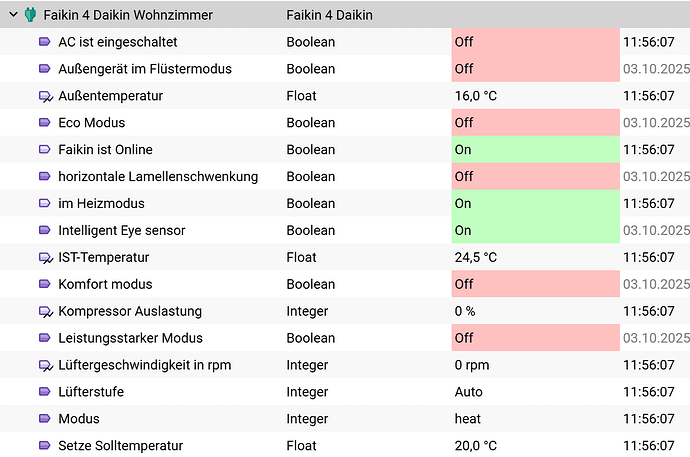Viewport: 690px width, 457px height.
Task: Collapse the Faikin 4 Daikin Wohnzimmer device
Action: pyautogui.click(x=12, y=15)
